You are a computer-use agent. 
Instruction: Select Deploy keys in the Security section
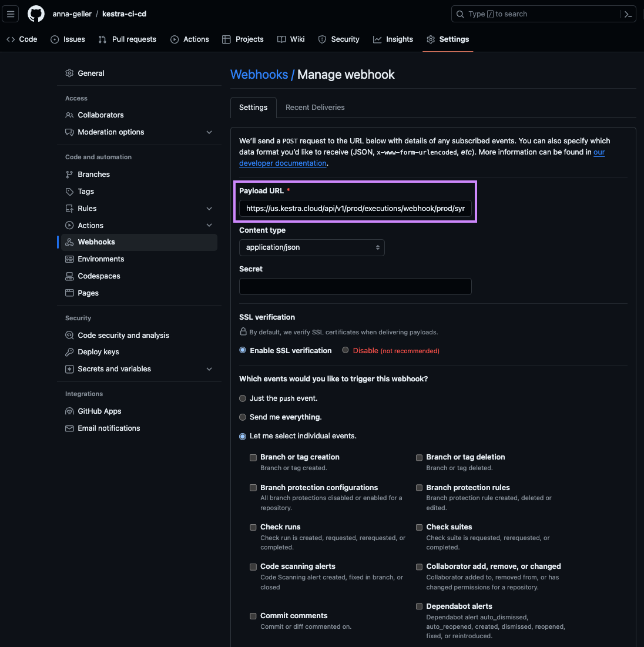tap(98, 351)
